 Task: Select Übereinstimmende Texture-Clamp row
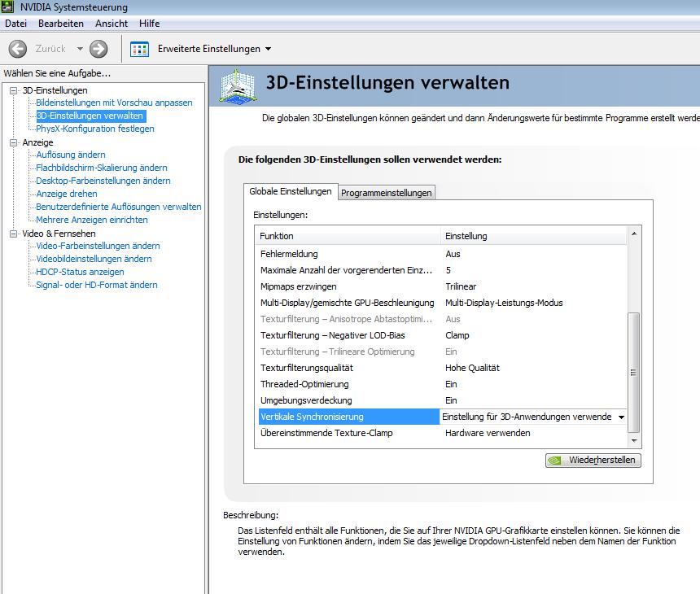(441, 433)
